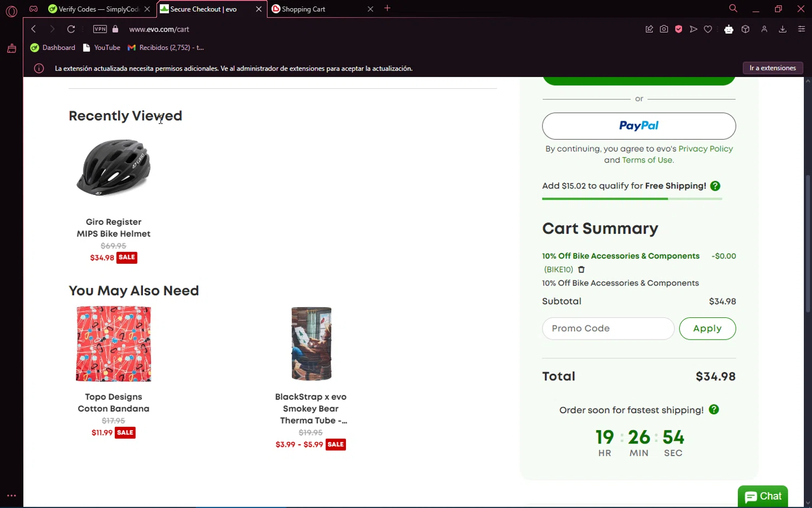The image size is (812, 508).
Task: Click the PayPal checkout button
Action: click(639, 126)
